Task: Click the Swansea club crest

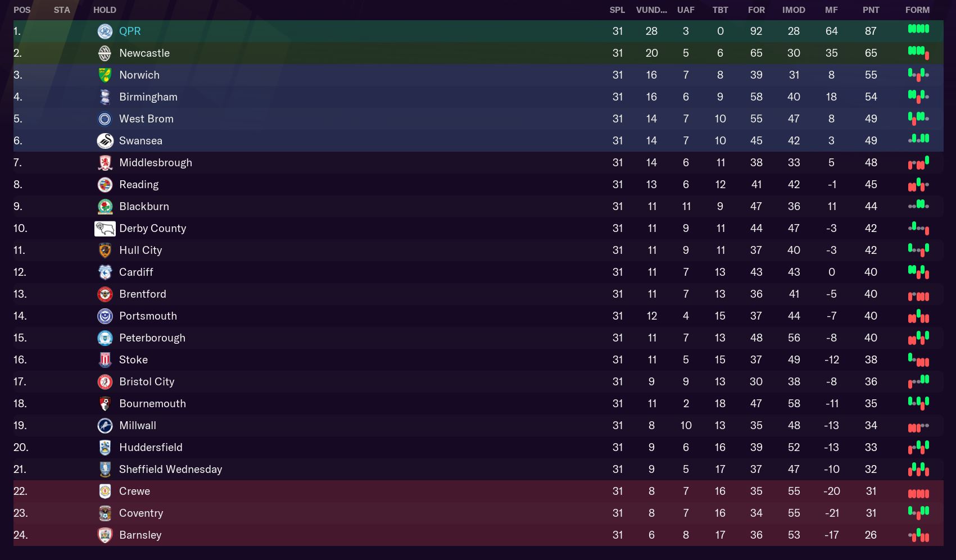Action: click(105, 141)
